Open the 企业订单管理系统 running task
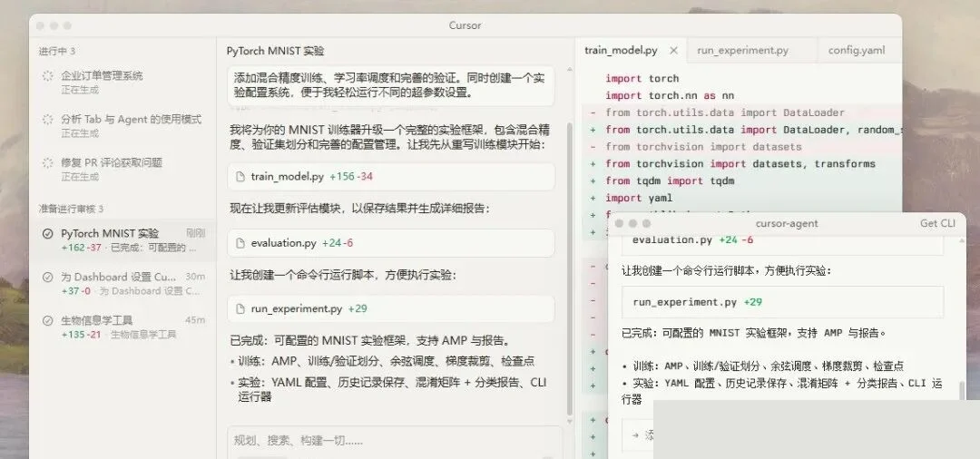Viewport: 980px width, 459px height. tap(122, 82)
